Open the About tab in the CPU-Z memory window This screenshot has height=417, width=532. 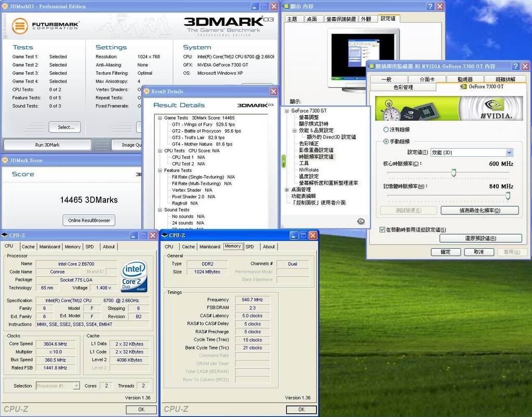click(269, 247)
